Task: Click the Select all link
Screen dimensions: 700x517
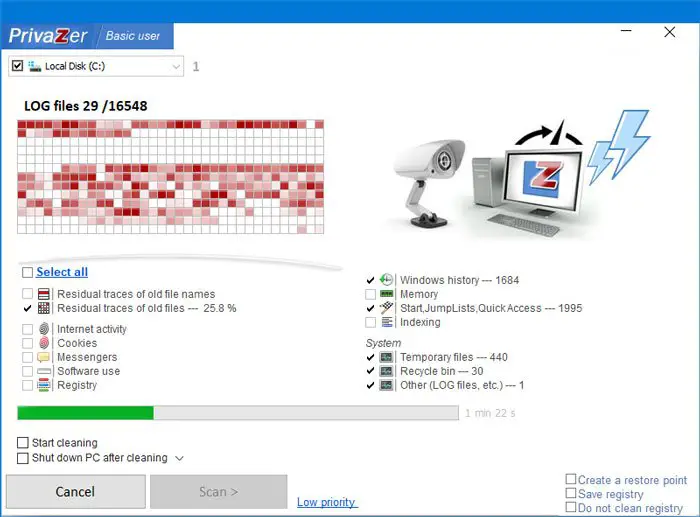Action: click(62, 272)
